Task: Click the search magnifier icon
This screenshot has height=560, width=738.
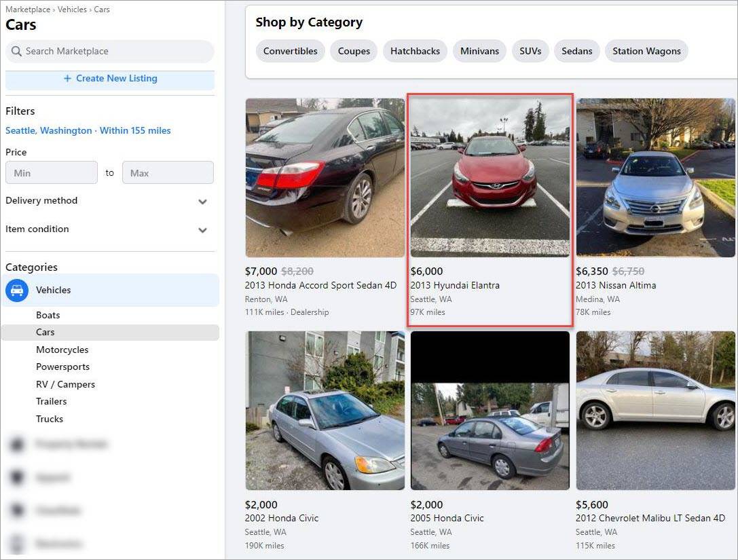Action: pyautogui.click(x=16, y=51)
